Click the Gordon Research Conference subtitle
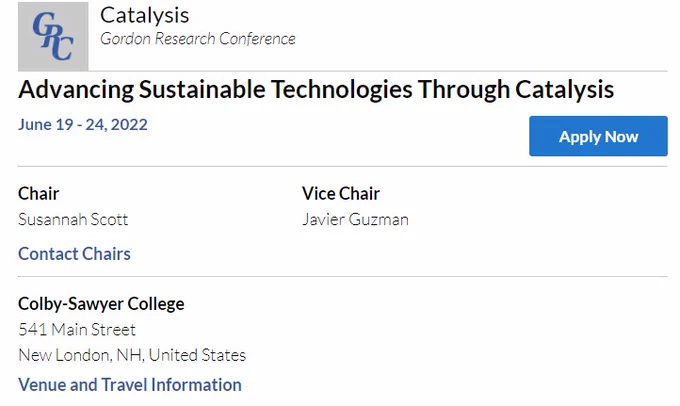Screen dimensions: 680x406 198,39
